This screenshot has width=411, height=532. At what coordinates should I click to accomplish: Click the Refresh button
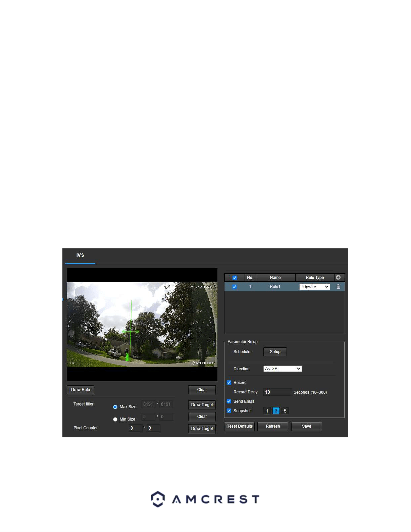pyautogui.click(x=273, y=426)
